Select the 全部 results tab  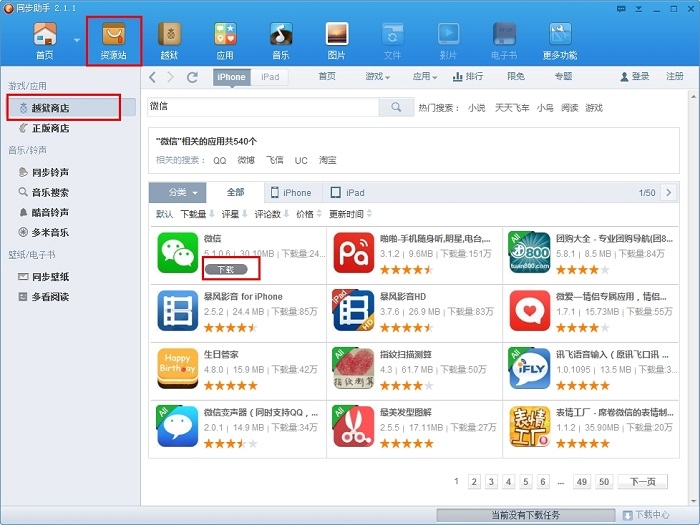[235, 192]
